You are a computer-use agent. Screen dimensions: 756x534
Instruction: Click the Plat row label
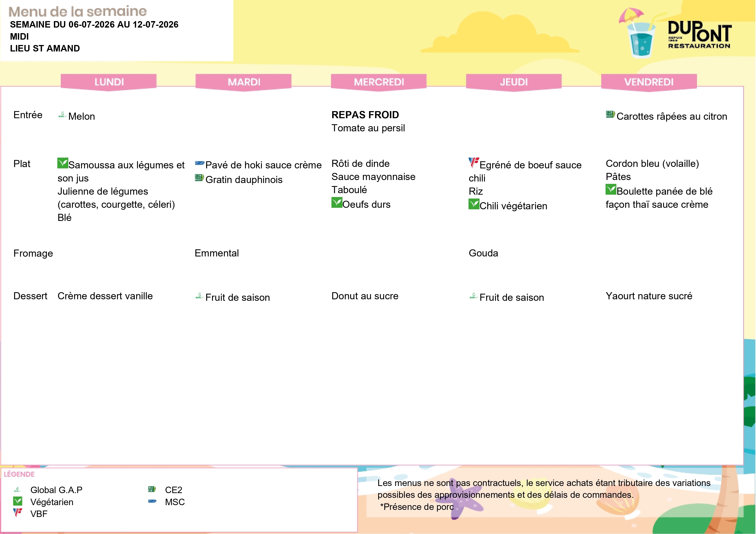coord(22,163)
